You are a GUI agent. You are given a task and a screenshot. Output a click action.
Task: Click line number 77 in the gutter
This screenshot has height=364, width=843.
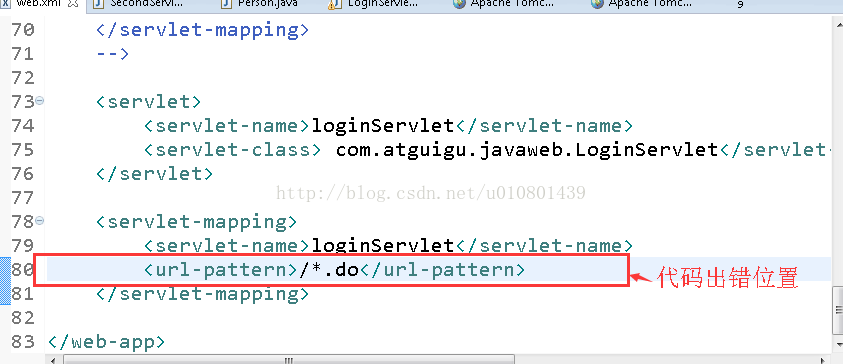(x=23, y=198)
